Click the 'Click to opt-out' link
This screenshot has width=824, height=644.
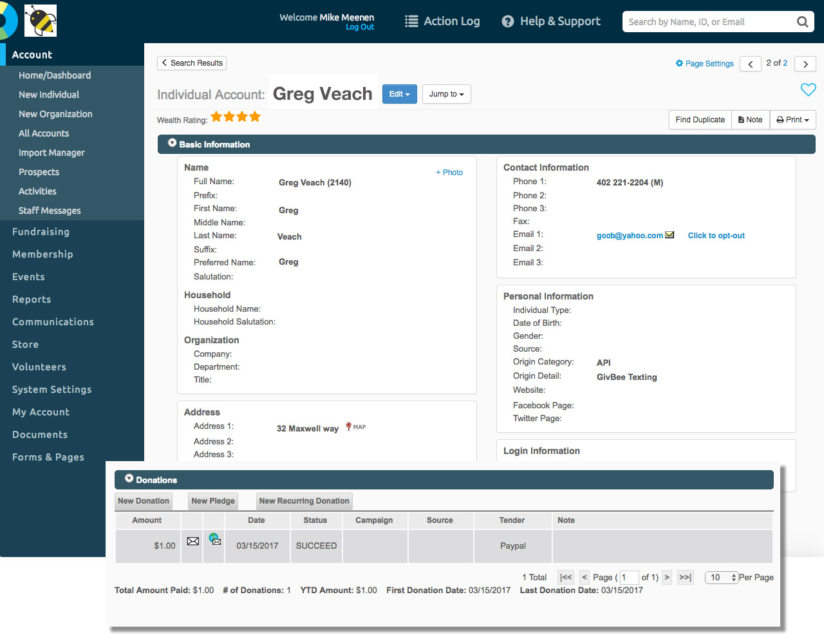pyautogui.click(x=716, y=236)
